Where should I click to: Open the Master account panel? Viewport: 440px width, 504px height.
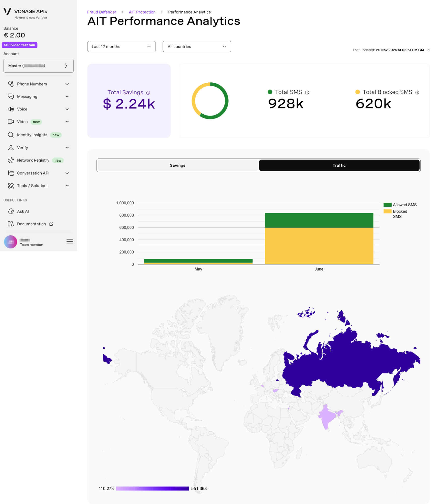[38, 66]
